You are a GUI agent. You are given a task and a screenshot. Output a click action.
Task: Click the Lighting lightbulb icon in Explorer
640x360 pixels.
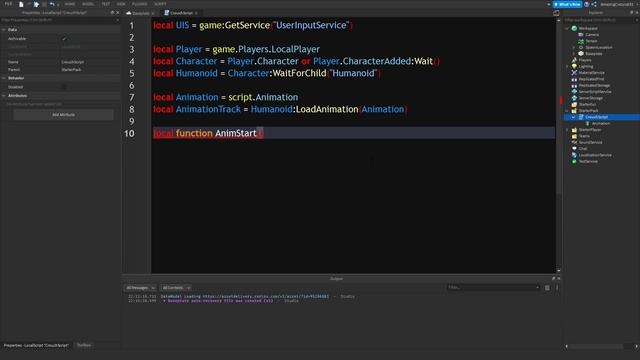pyautogui.click(x=574, y=67)
